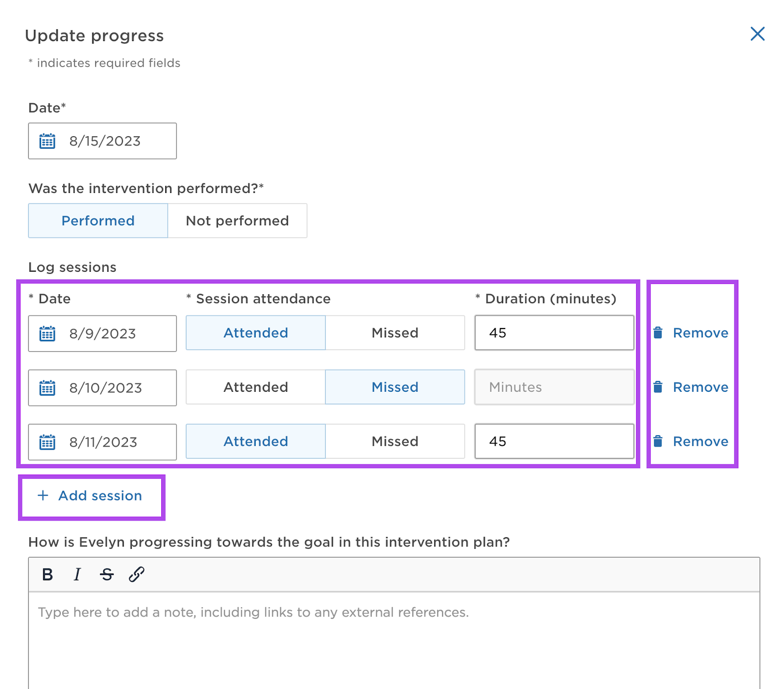Image resolution: width=784 pixels, height=689 pixels.
Task: Remove the 8/11/2023 session
Action: (x=691, y=442)
